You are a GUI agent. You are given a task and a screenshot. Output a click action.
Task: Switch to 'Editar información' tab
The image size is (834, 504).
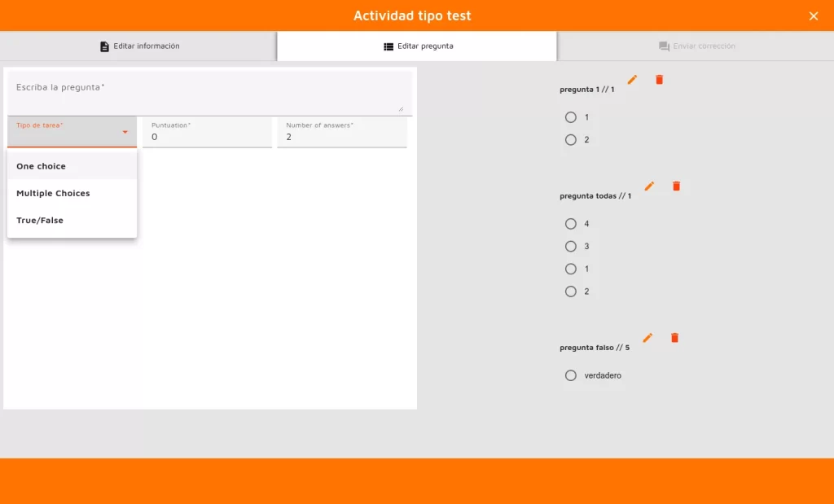click(x=138, y=46)
